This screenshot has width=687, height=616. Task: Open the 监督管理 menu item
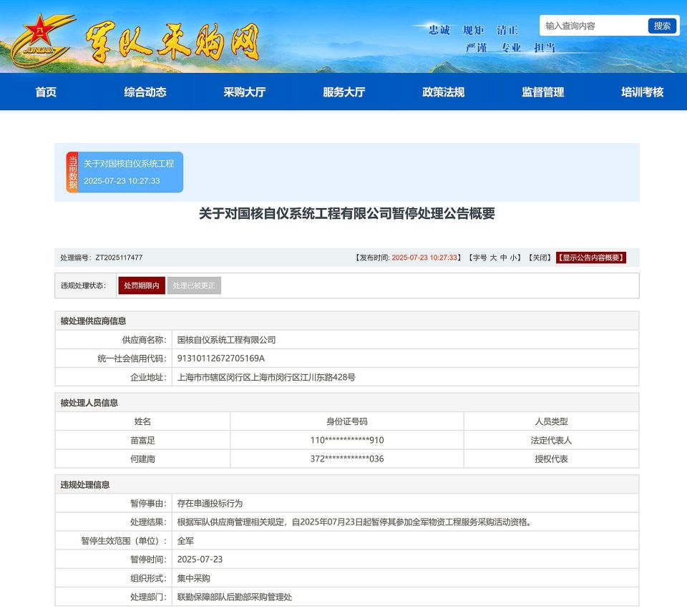(543, 92)
